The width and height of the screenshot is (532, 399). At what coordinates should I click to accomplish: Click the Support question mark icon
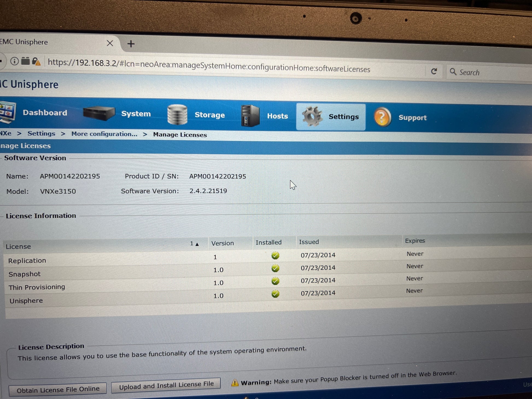(382, 117)
